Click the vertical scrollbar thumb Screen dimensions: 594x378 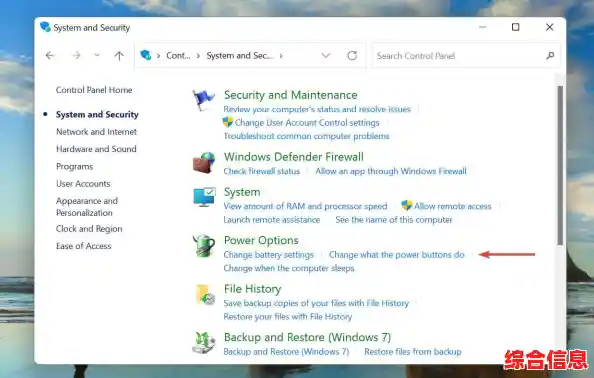click(x=560, y=165)
